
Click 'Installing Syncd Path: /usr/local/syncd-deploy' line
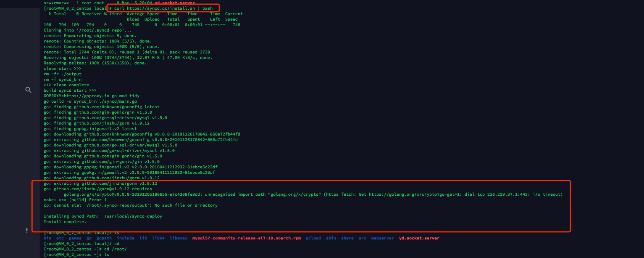pyautogui.click(x=103, y=216)
